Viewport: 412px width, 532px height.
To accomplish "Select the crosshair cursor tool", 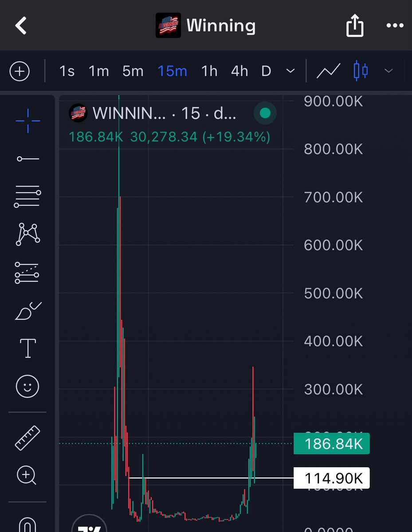I will 27,120.
